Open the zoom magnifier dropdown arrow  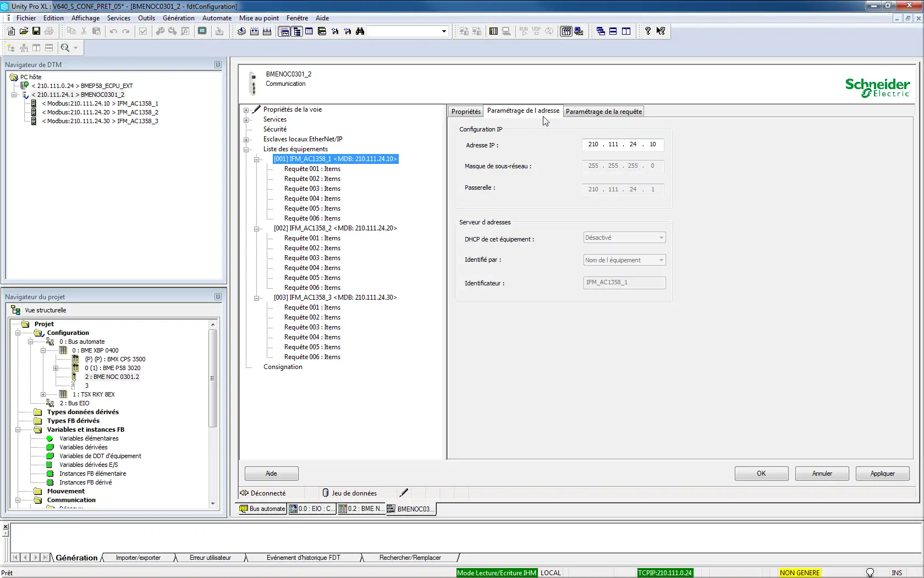click(x=76, y=48)
